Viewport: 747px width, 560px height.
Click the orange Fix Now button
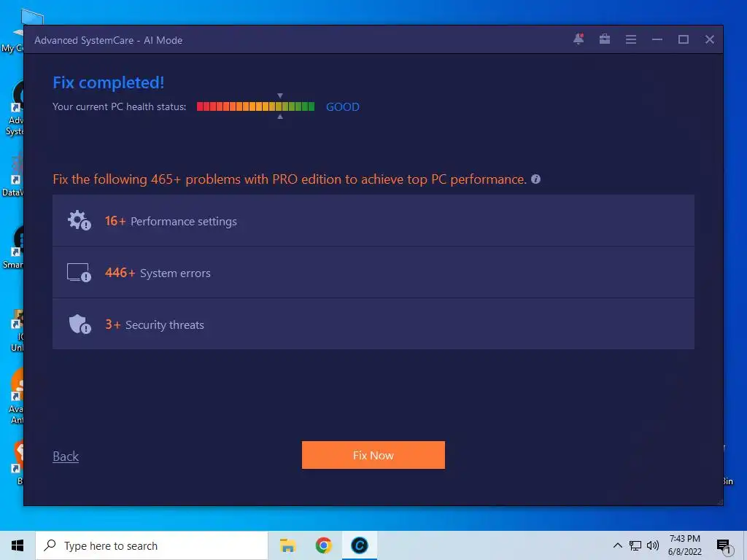[x=373, y=455]
